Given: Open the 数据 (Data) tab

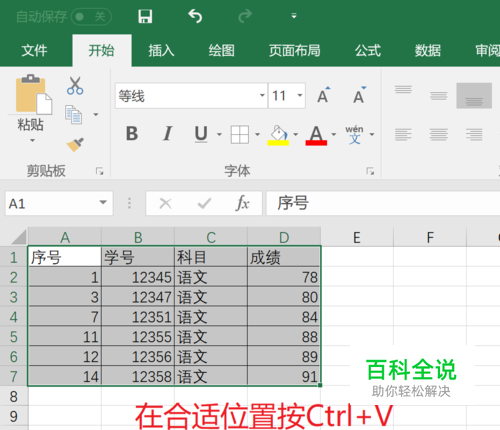Looking at the screenshot, I should 428,51.
